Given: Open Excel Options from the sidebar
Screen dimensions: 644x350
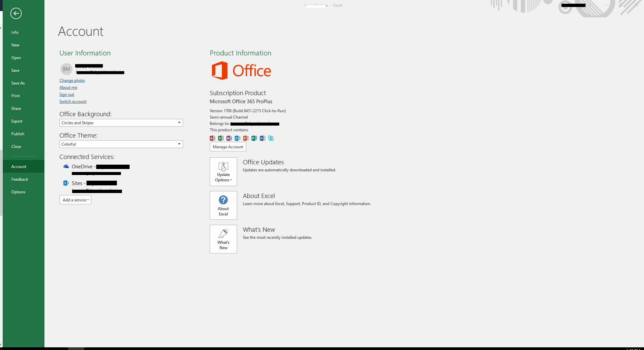Looking at the screenshot, I should pos(23,192).
